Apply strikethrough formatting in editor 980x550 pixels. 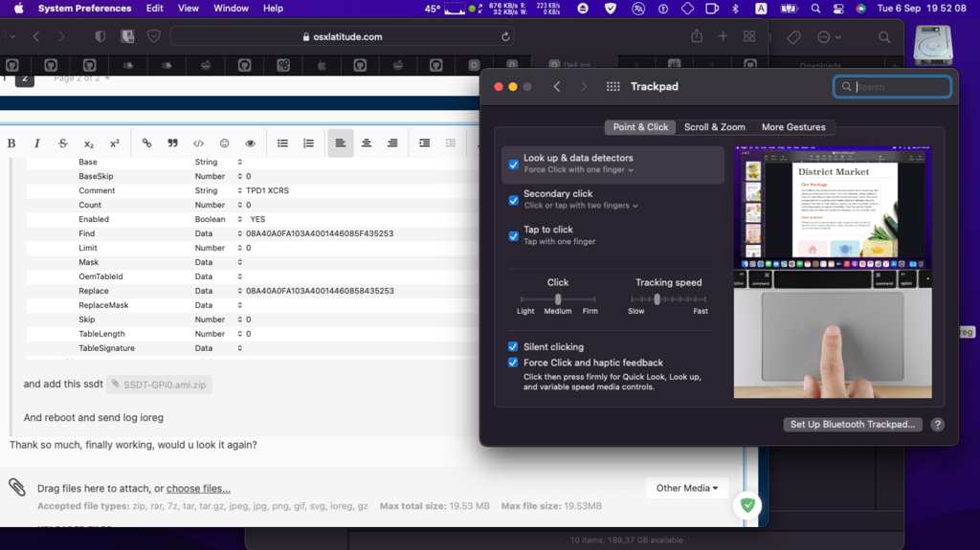click(63, 143)
